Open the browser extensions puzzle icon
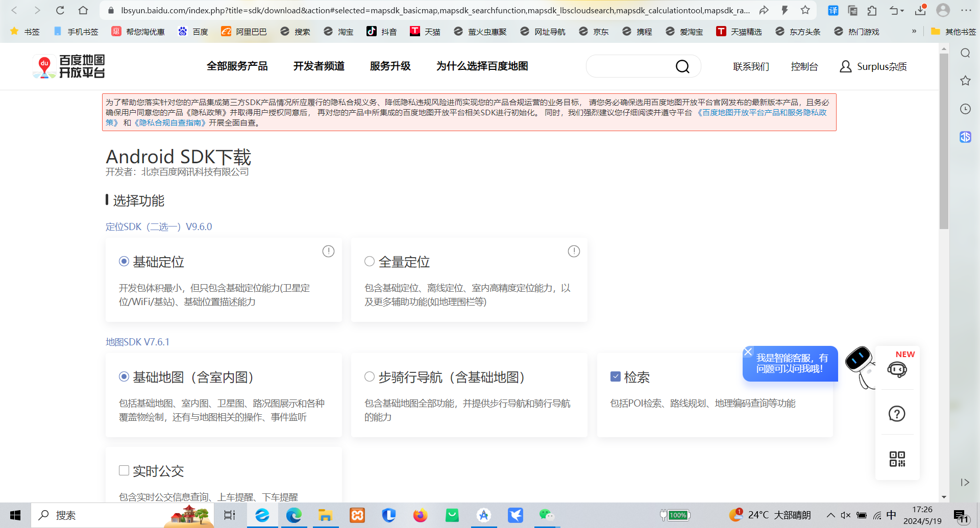Screen dimensions: 980x528 click(872, 10)
